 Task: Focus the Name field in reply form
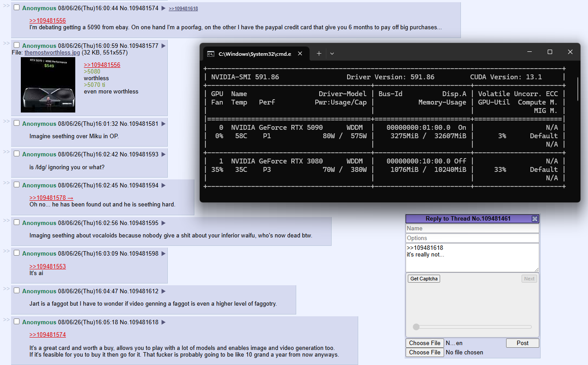coord(472,229)
